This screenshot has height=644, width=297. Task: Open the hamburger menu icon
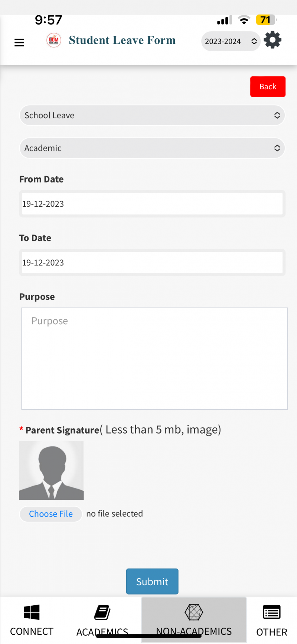19,42
